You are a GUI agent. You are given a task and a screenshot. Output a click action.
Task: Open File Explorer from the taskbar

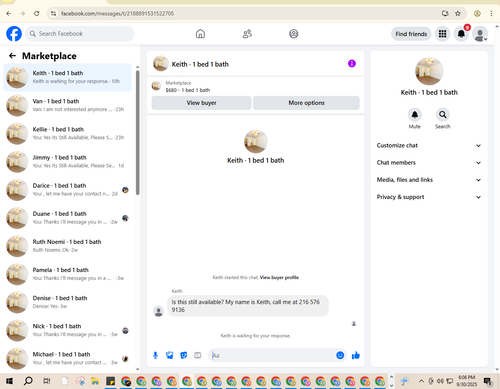coord(95,381)
